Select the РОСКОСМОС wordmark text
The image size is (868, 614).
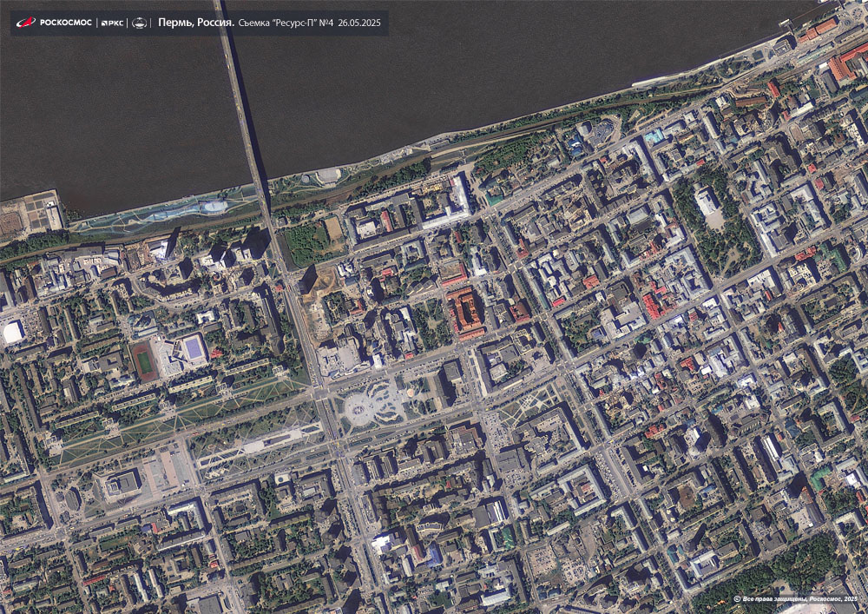pyautogui.click(x=65, y=23)
